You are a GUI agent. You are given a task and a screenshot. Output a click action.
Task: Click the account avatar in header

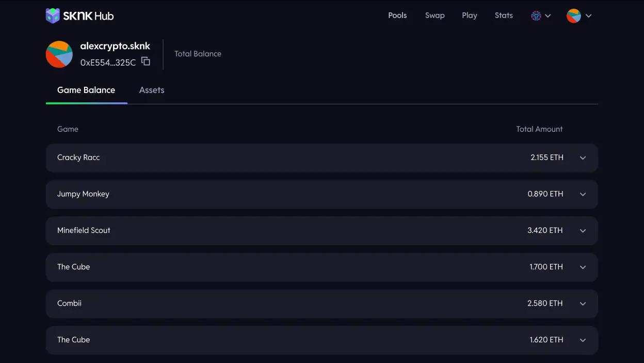tap(573, 15)
